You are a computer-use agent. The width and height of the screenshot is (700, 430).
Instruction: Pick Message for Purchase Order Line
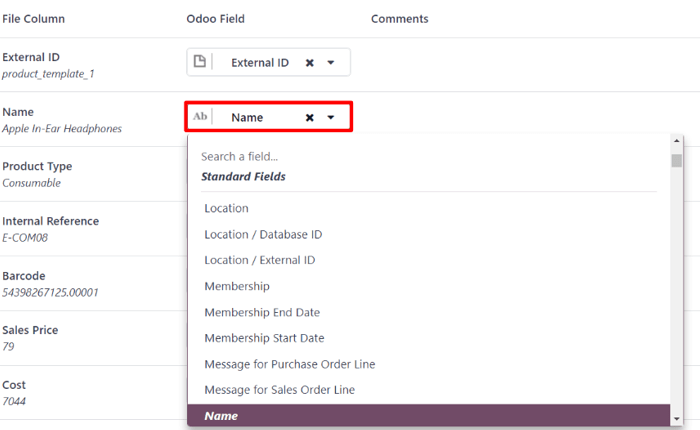pos(290,364)
